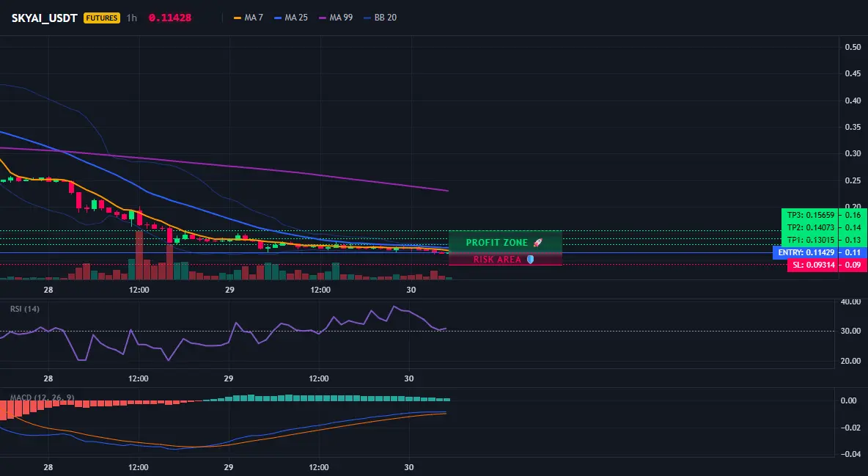Open the RSI (14) indicator label
This screenshot has width=868, height=476.
tap(25, 309)
